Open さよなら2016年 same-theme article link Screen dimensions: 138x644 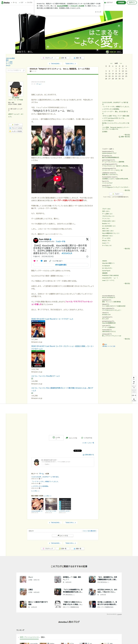[45, 477]
